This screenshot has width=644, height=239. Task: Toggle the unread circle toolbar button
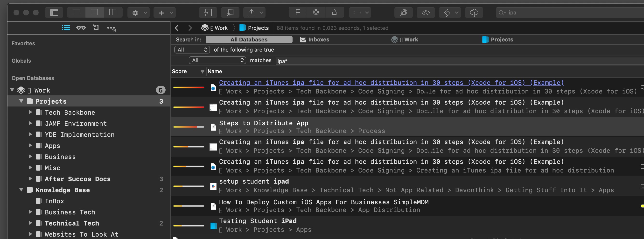point(316,12)
